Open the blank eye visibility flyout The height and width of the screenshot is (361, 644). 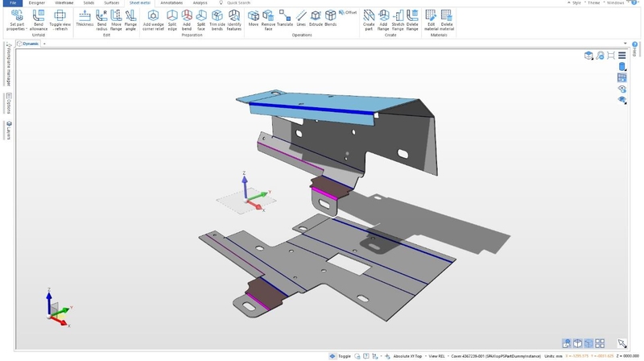coord(621,100)
